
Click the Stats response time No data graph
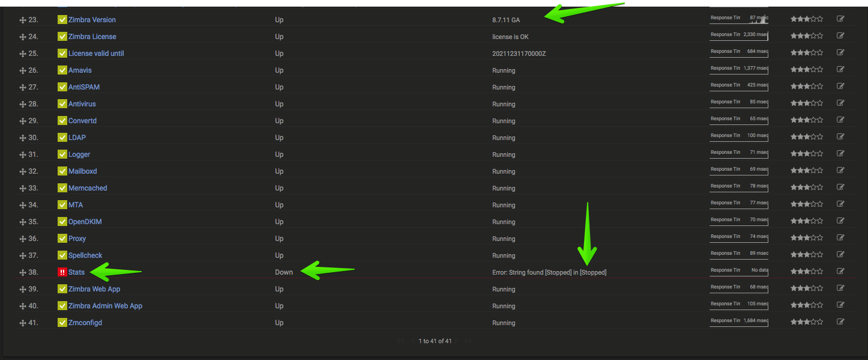[x=739, y=271]
